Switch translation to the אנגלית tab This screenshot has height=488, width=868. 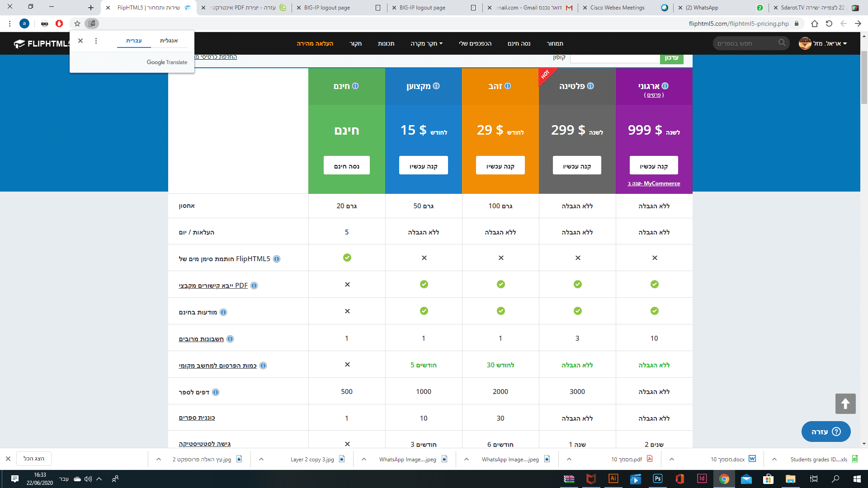[169, 41]
